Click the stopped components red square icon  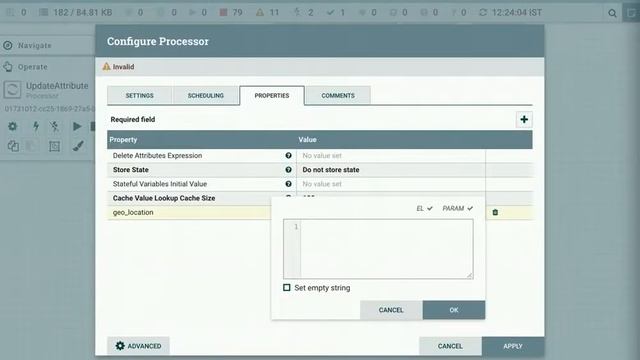tap(223, 13)
